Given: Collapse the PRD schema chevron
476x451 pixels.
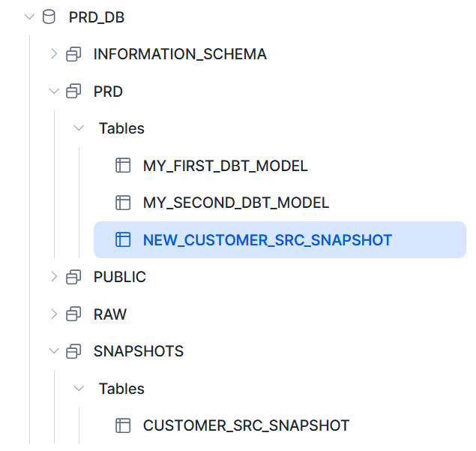Looking at the screenshot, I should click(x=53, y=92).
